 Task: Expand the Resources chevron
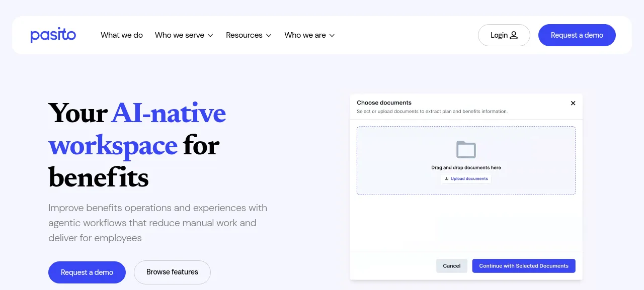(x=269, y=35)
